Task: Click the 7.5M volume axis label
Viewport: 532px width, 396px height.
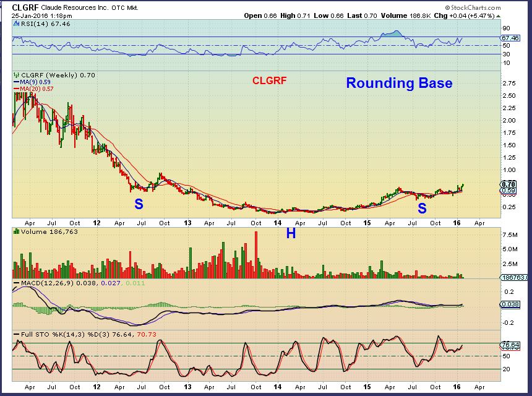Action: (510, 235)
